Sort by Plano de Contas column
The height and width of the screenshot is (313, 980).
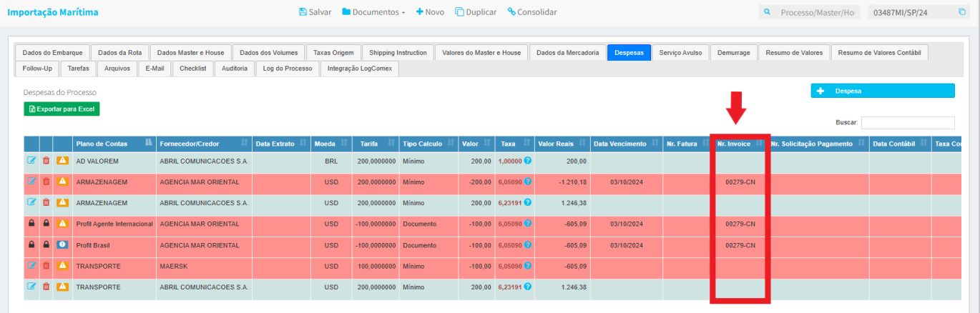tap(115, 144)
